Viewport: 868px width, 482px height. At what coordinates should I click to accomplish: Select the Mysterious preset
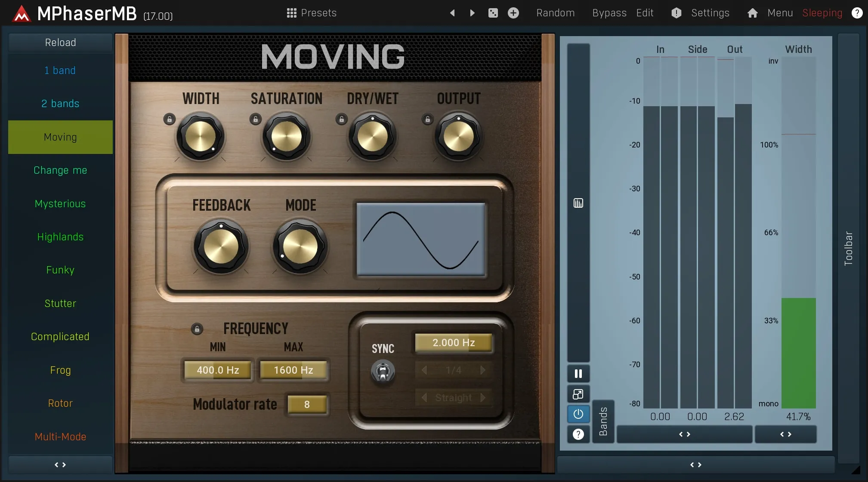pyautogui.click(x=60, y=204)
